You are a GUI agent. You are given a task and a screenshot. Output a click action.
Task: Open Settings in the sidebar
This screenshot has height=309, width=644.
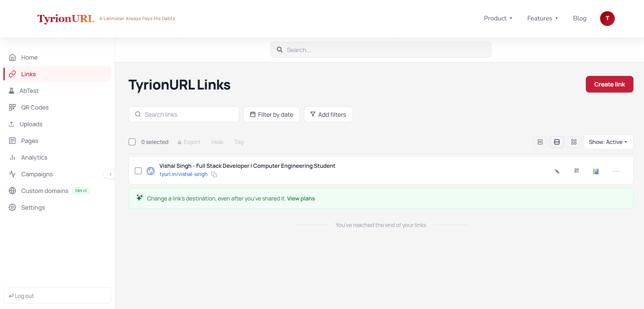pos(57,208)
